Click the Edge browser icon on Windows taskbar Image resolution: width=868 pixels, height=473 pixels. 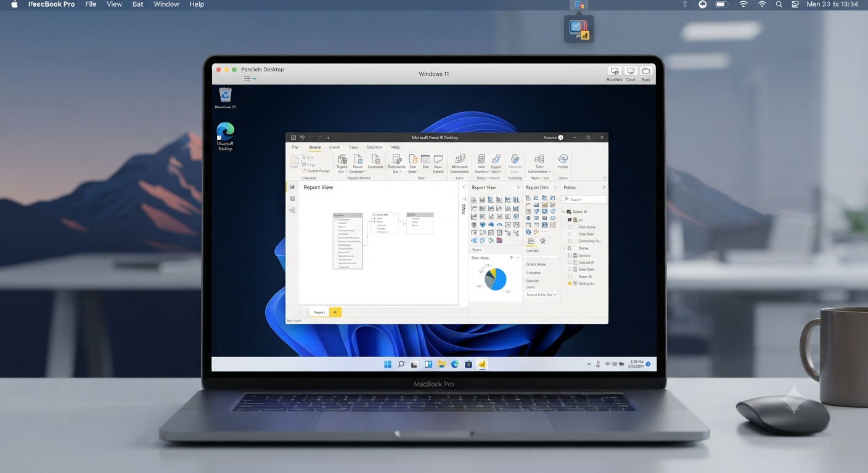pyautogui.click(x=455, y=364)
